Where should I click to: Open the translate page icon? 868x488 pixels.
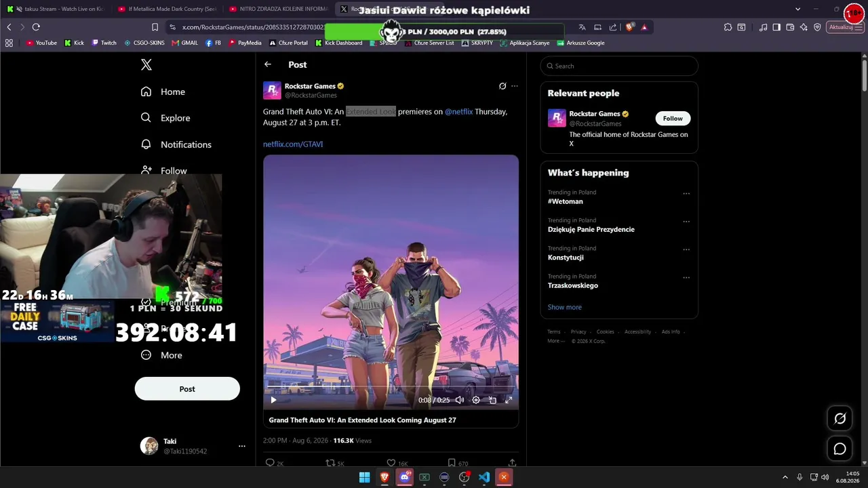click(582, 27)
